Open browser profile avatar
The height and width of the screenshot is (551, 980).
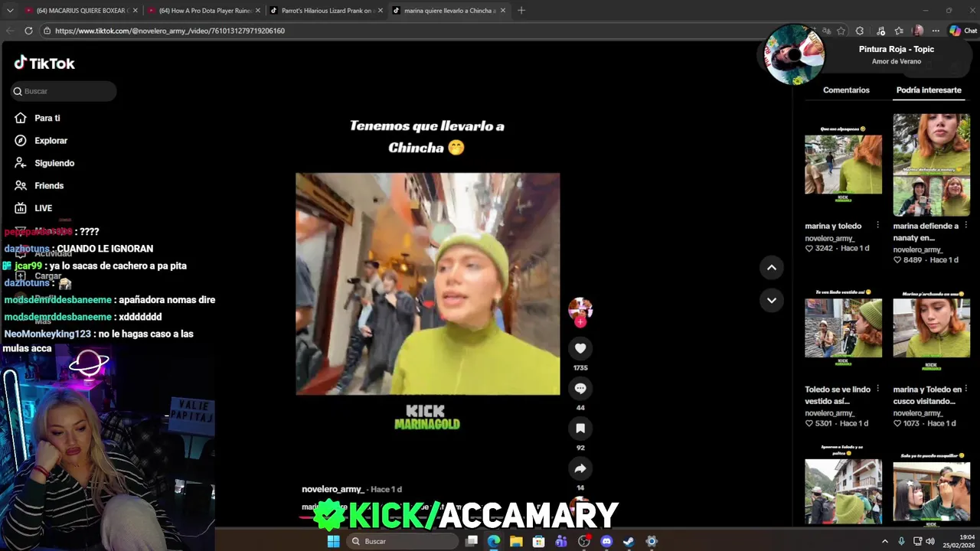point(918,31)
